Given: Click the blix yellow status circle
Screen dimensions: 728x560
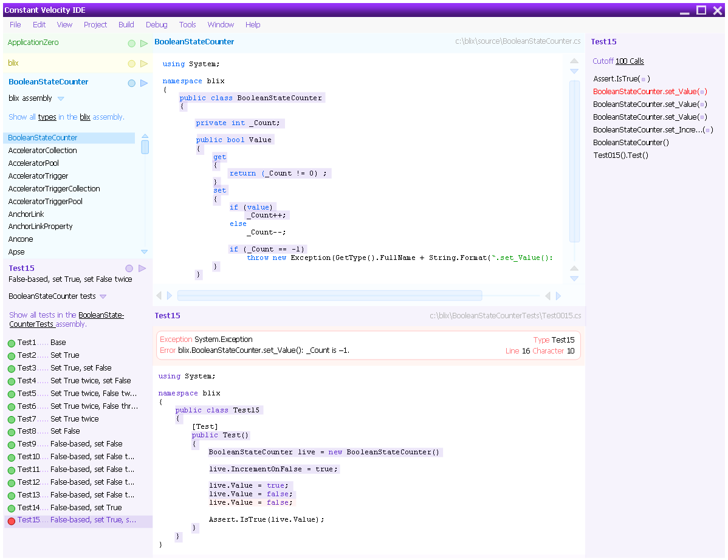Looking at the screenshot, I should coord(131,64).
